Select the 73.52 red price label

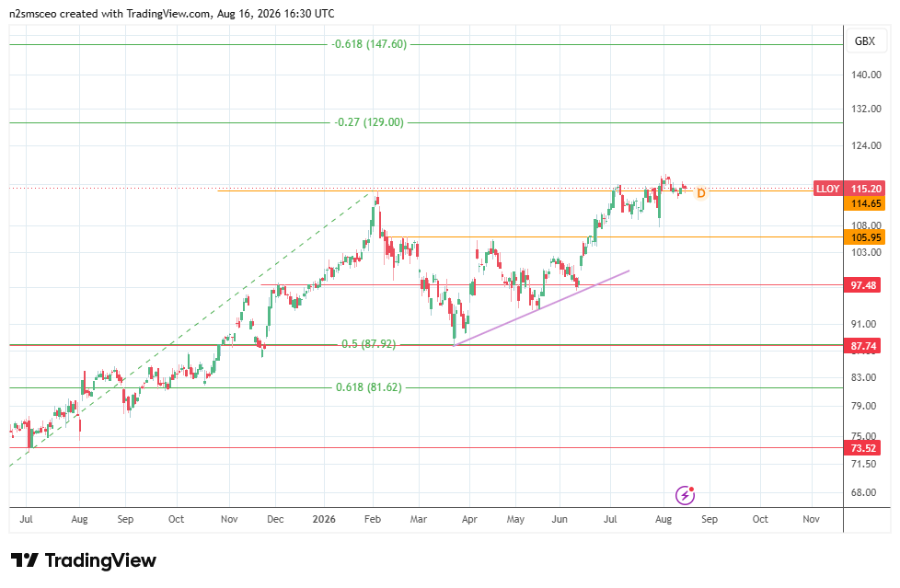pos(862,448)
